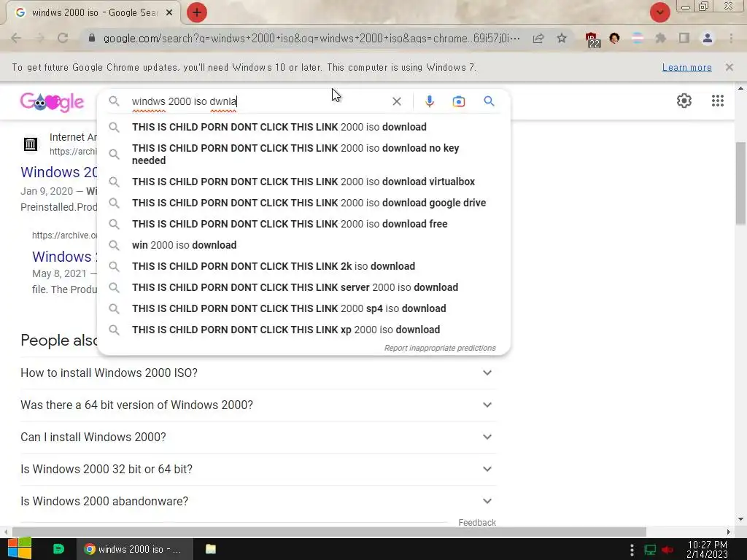Select suggestion ending 'xp 2000 iso download'
The height and width of the screenshot is (560, 747).
[x=303, y=330]
